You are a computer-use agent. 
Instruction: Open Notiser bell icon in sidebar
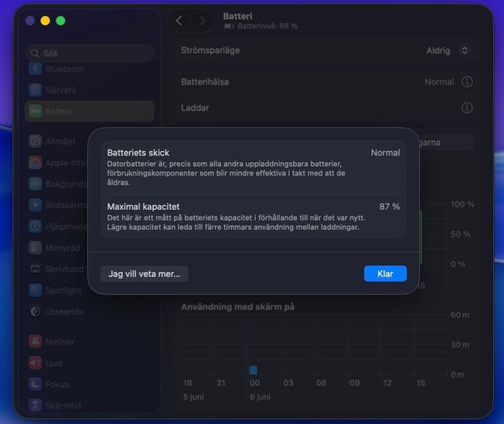click(35, 342)
